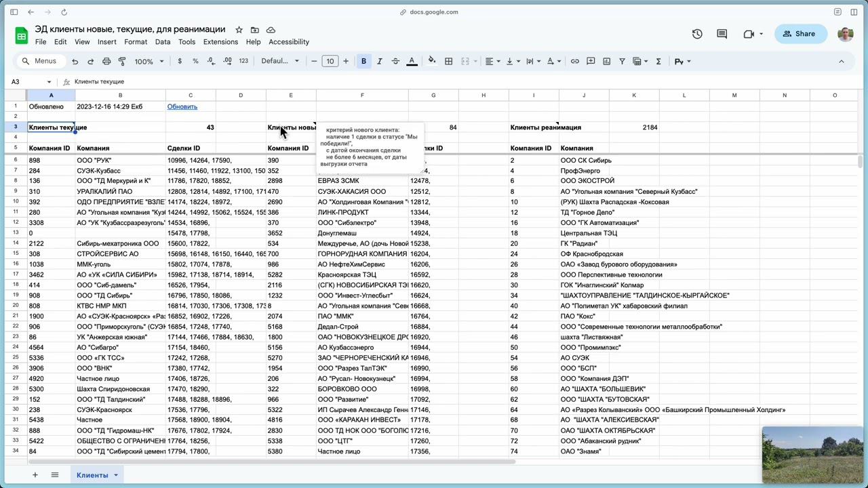The width and height of the screenshot is (868, 488).
Task: Redo the last undone action
Action: pos(90,61)
